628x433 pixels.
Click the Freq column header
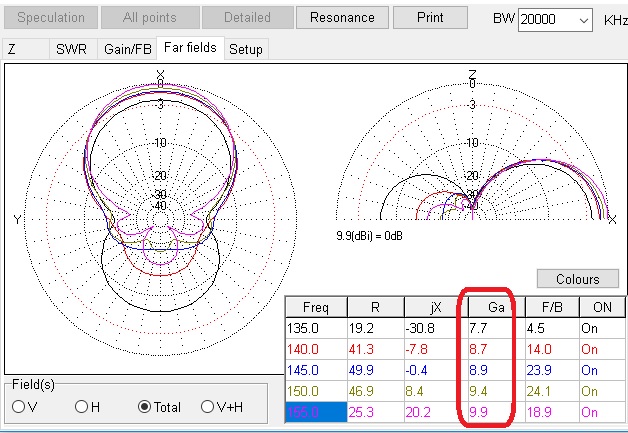click(316, 307)
